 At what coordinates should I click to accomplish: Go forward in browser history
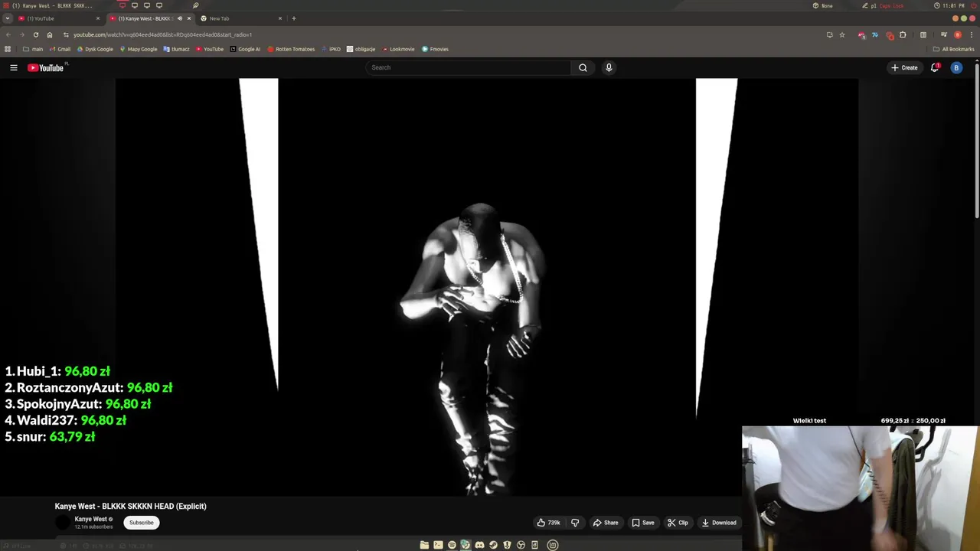pyautogui.click(x=21, y=34)
